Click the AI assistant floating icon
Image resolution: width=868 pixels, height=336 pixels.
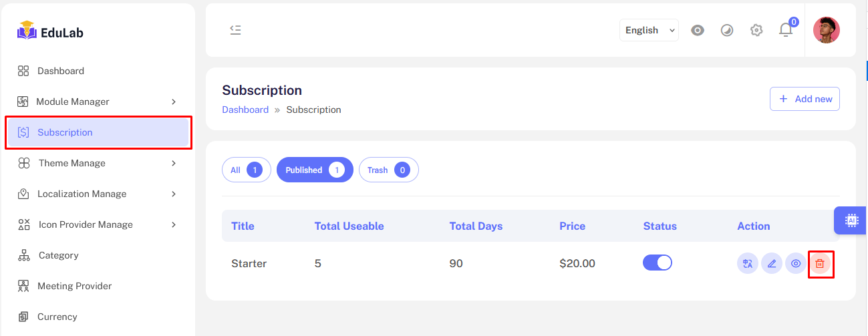click(x=851, y=220)
